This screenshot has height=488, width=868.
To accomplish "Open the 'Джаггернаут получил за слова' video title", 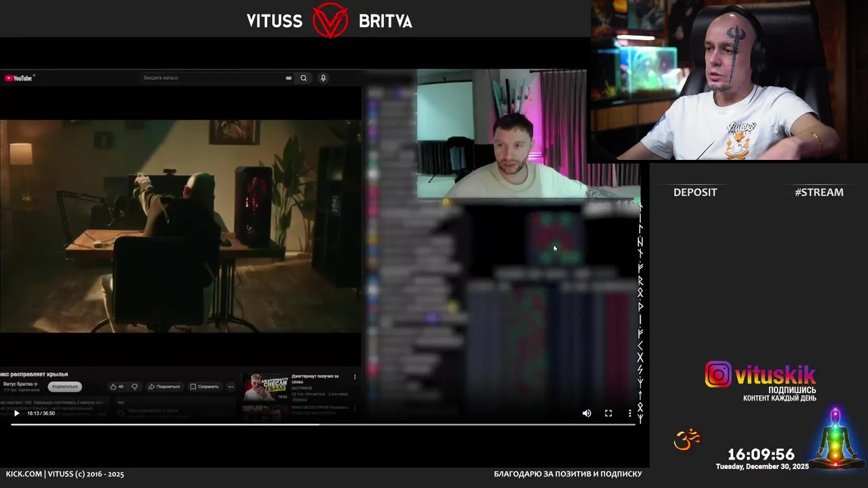I will (315, 378).
